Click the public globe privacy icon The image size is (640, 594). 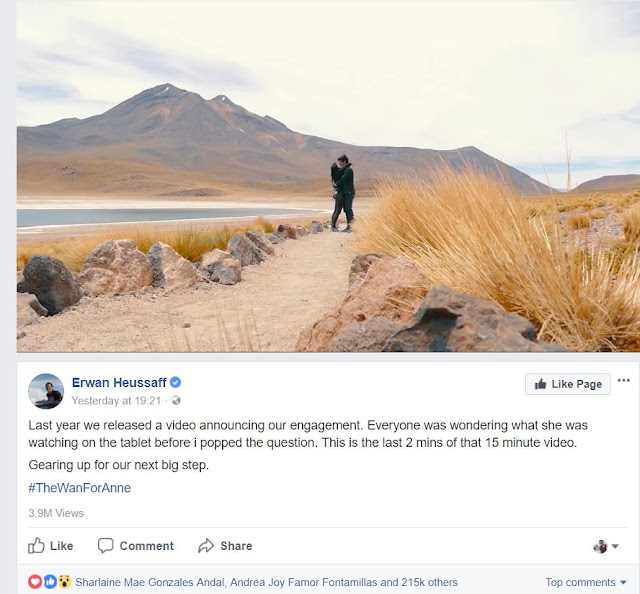pos(176,400)
